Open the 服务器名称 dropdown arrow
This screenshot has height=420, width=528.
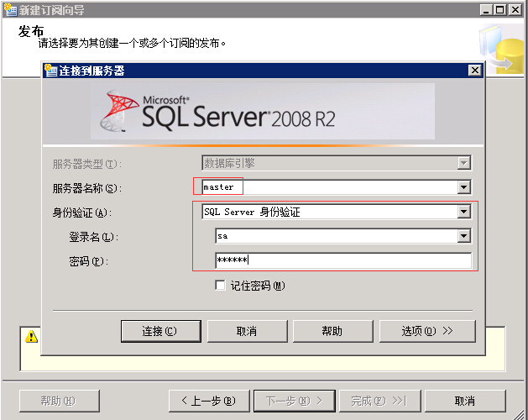click(x=464, y=187)
